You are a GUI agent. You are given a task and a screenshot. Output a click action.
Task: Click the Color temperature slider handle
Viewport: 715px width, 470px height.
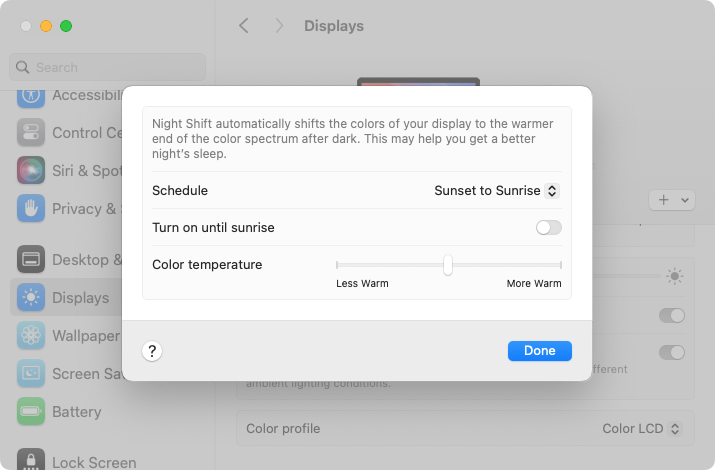(448, 265)
